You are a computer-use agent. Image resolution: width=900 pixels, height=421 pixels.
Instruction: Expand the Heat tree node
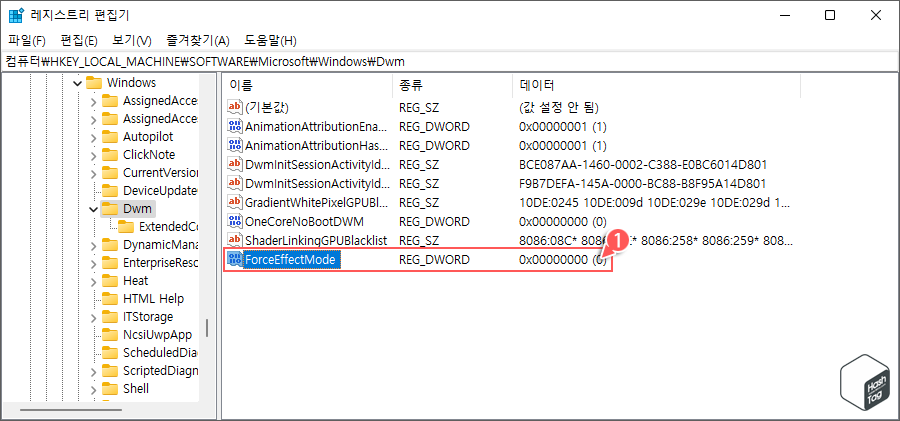[x=94, y=281]
